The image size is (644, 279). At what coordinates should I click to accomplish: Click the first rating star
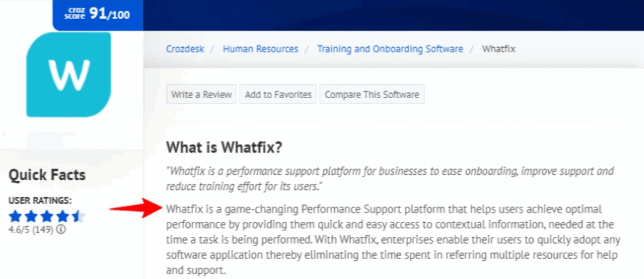pos(15,217)
